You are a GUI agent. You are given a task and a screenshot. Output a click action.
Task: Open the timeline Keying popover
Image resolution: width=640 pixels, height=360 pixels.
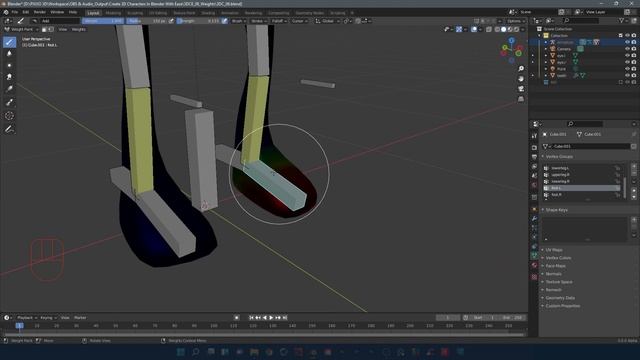(x=48, y=318)
